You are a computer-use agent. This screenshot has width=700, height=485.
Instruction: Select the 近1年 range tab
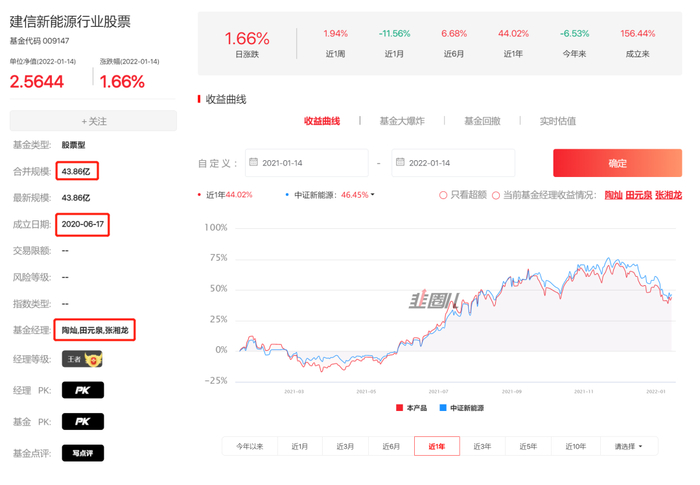(x=437, y=446)
